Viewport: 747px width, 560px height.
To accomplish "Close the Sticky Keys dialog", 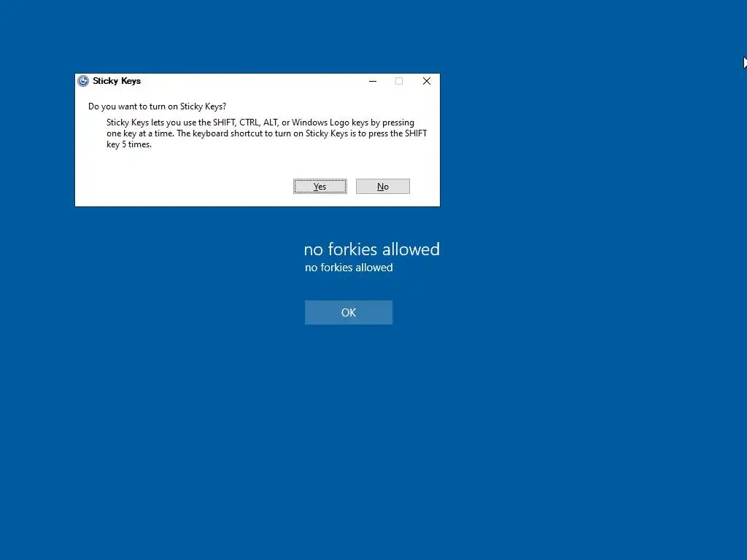I will pyautogui.click(x=426, y=81).
